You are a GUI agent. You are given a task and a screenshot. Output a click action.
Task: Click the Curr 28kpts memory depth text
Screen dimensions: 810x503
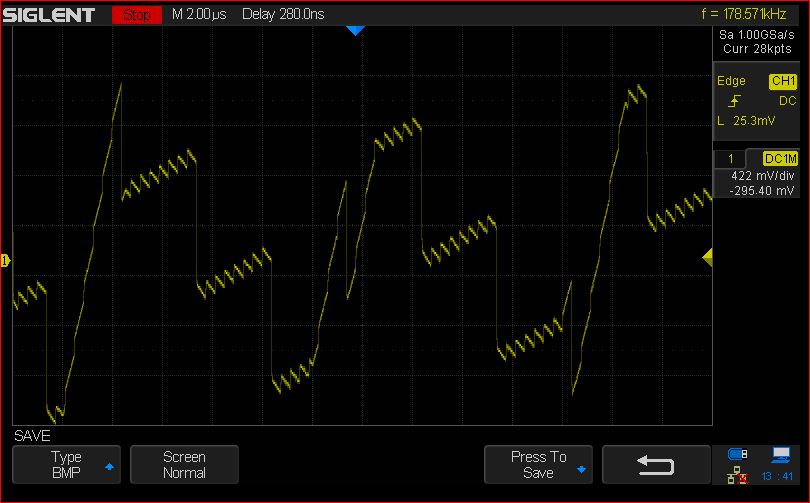click(757, 49)
